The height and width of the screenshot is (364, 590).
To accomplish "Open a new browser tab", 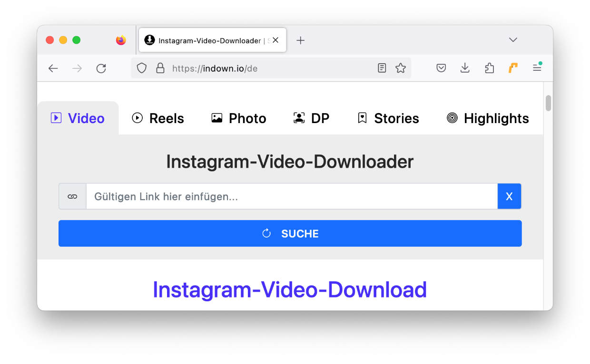I will [300, 40].
